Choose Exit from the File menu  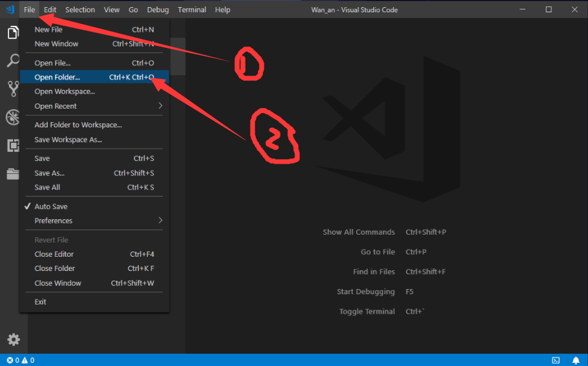[x=94, y=302]
